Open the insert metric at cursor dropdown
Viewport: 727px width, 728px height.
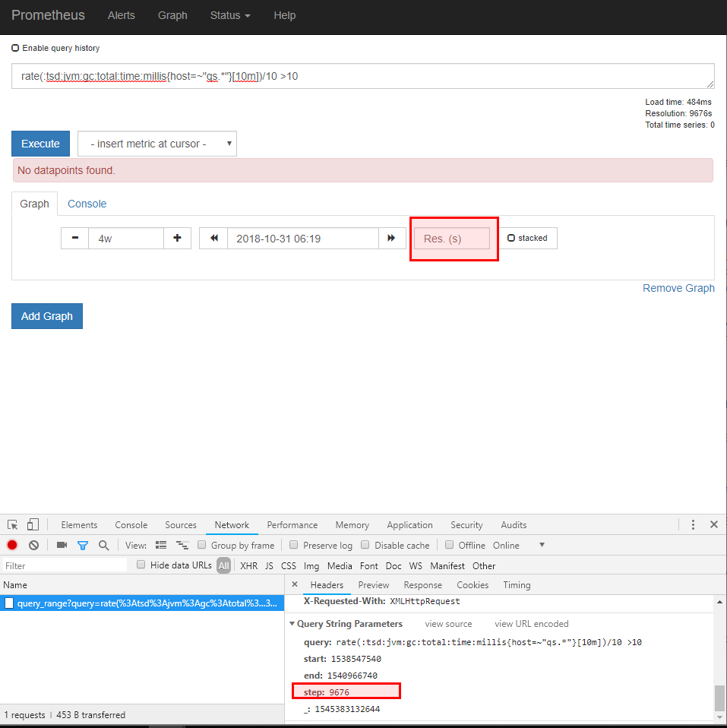click(x=156, y=143)
